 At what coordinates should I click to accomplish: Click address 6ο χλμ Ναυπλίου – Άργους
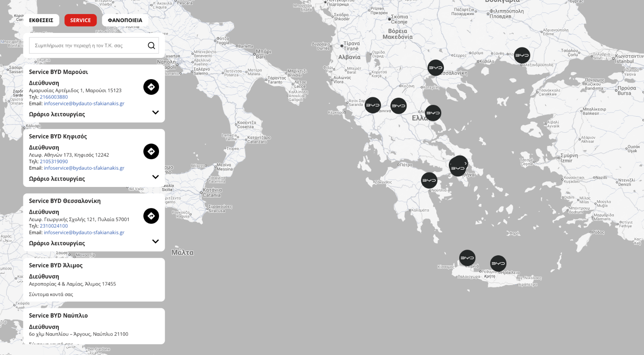[x=78, y=334]
